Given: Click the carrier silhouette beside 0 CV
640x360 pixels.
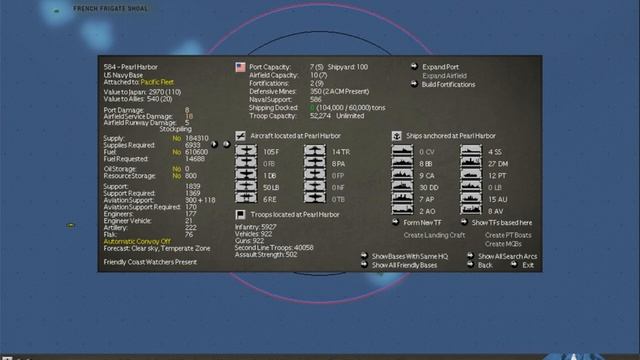Looking at the screenshot, I should [402, 151].
